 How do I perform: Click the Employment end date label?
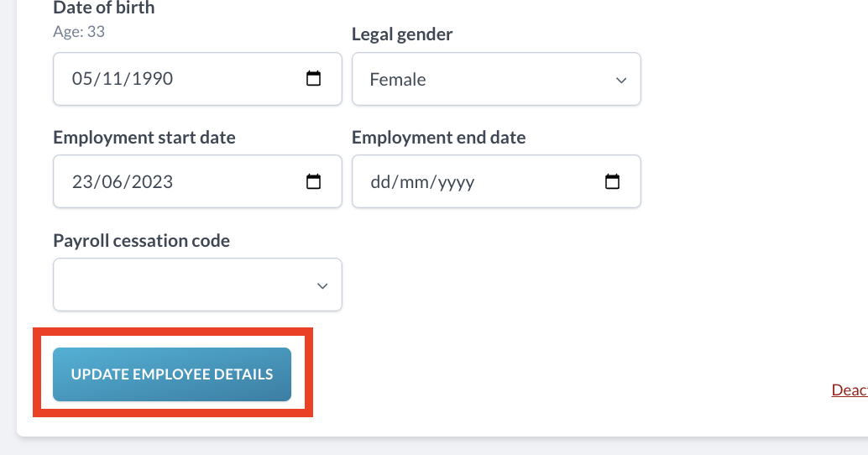[438, 138]
